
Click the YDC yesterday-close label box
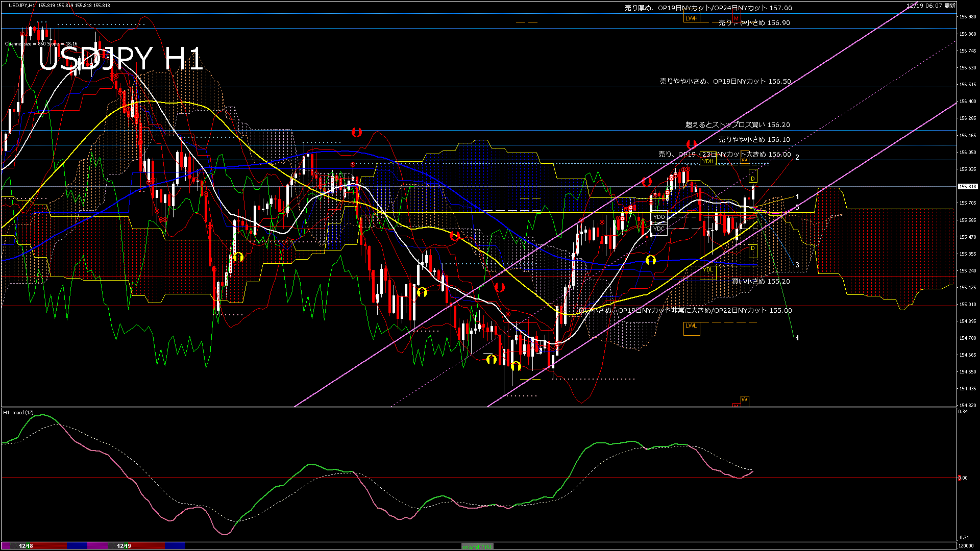point(659,229)
